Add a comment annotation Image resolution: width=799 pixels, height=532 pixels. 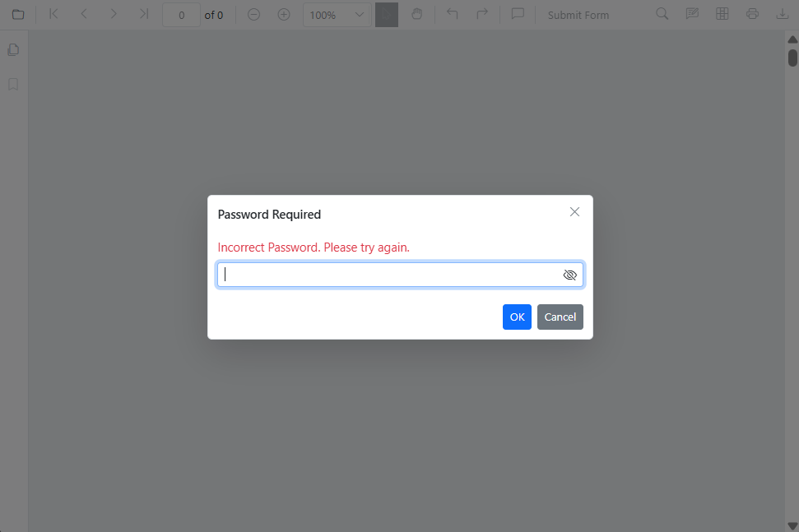tap(518, 14)
